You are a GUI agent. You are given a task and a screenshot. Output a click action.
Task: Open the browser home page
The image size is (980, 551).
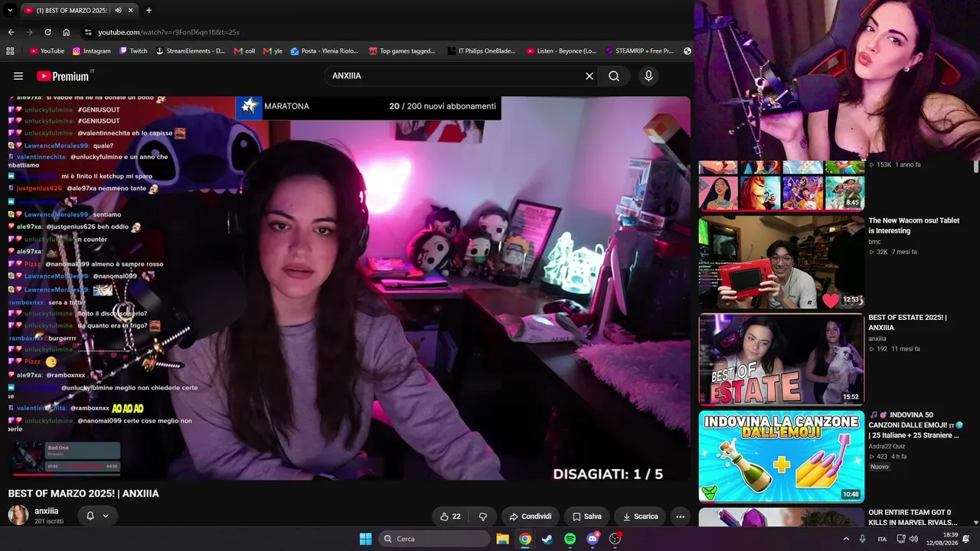coord(66,32)
